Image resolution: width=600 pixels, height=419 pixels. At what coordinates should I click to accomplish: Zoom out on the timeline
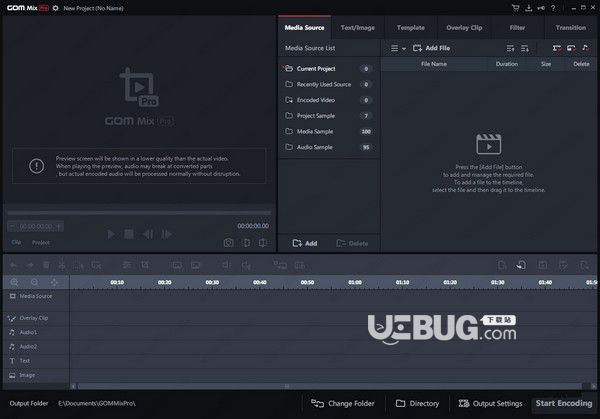[34, 282]
